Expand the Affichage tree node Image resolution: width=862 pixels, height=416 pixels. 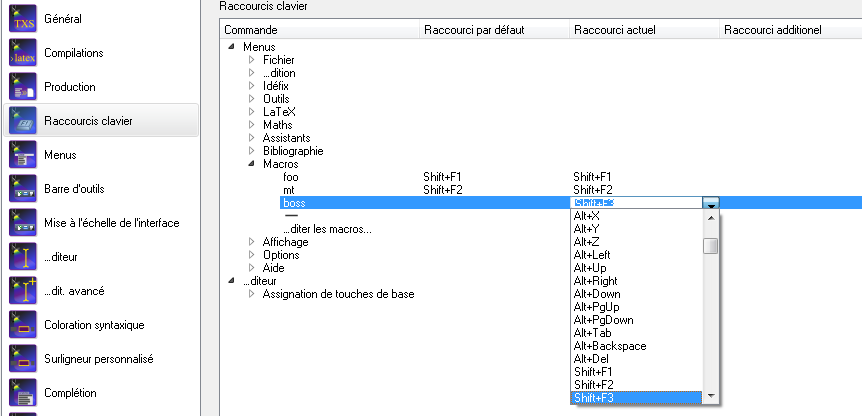point(252,242)
